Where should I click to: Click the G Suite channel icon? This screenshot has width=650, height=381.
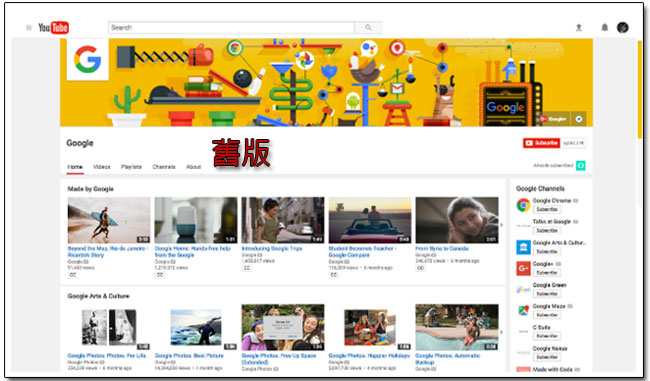(x=523, y=332)
